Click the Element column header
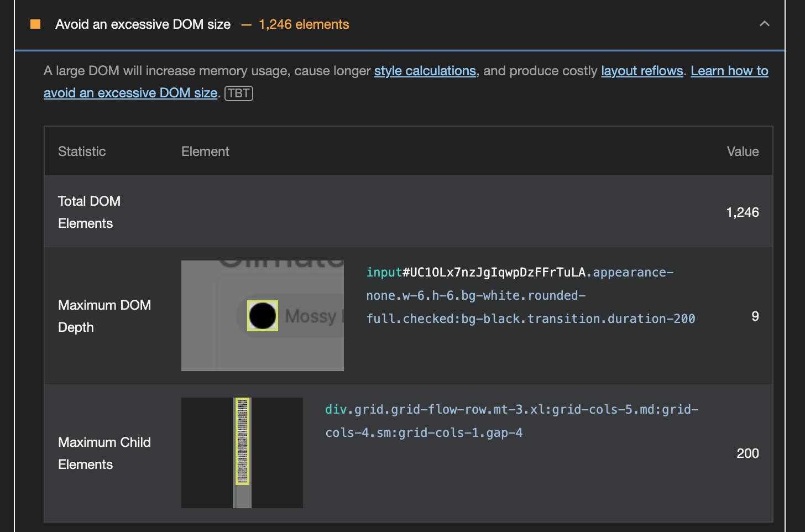Image resolution: width=805 pixels, height=532 pixels. tap(205, 151)
